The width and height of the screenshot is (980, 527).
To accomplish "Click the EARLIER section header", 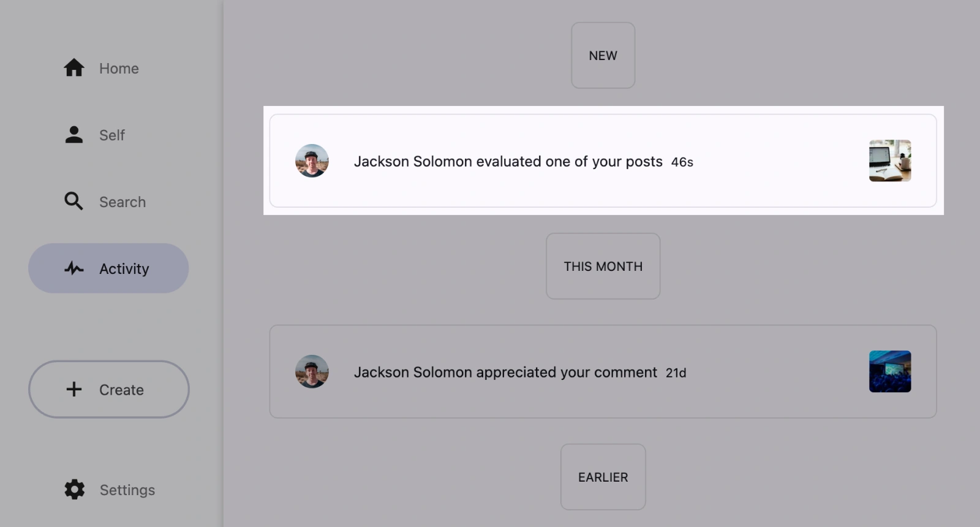I will click(x=603, y=477).
